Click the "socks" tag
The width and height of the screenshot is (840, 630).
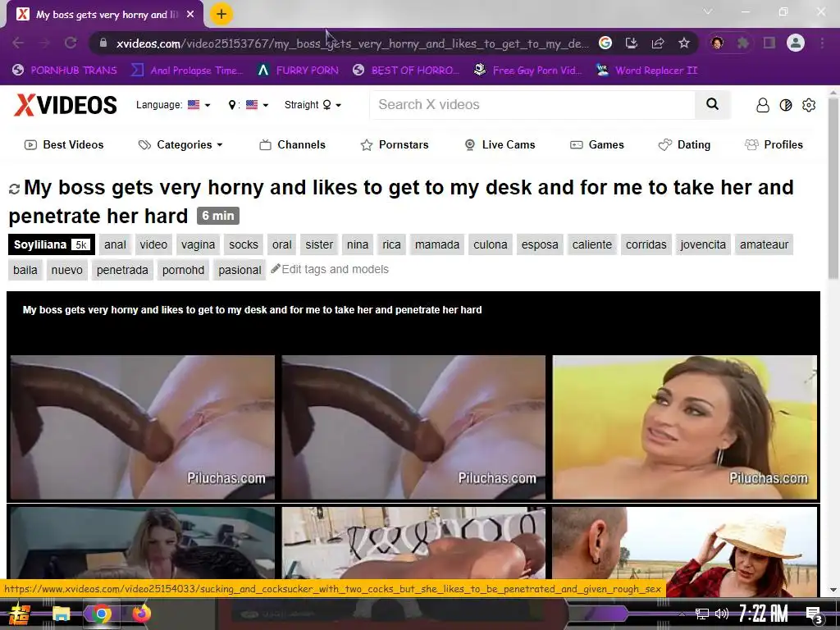244,244
